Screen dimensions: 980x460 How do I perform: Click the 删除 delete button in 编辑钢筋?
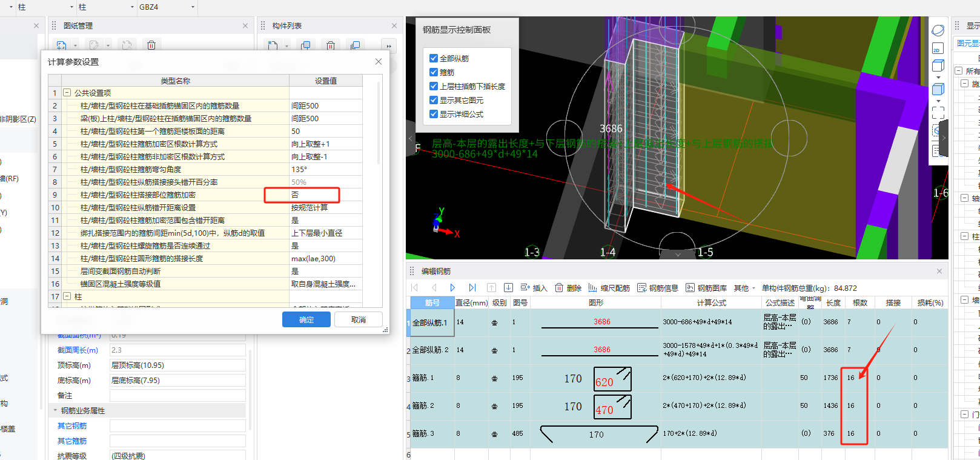568,288
